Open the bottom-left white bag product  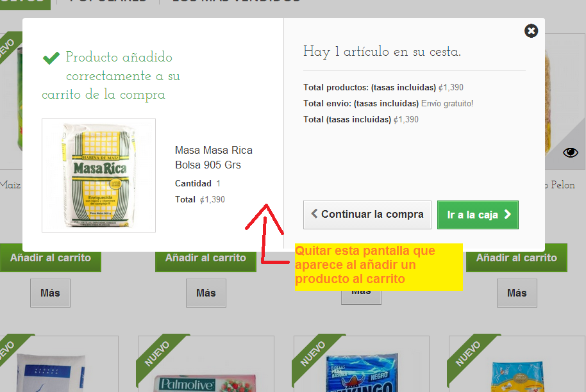51,373
